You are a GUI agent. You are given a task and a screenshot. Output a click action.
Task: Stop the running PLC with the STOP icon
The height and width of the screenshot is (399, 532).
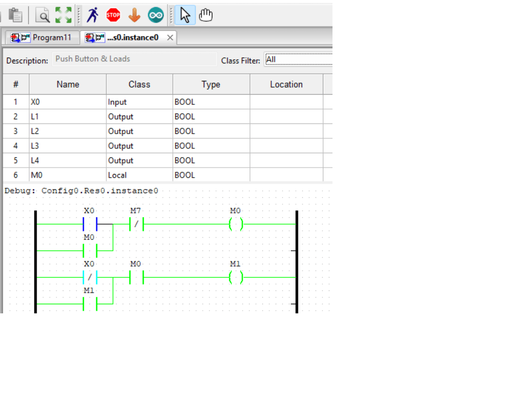[x=113, y=15]
